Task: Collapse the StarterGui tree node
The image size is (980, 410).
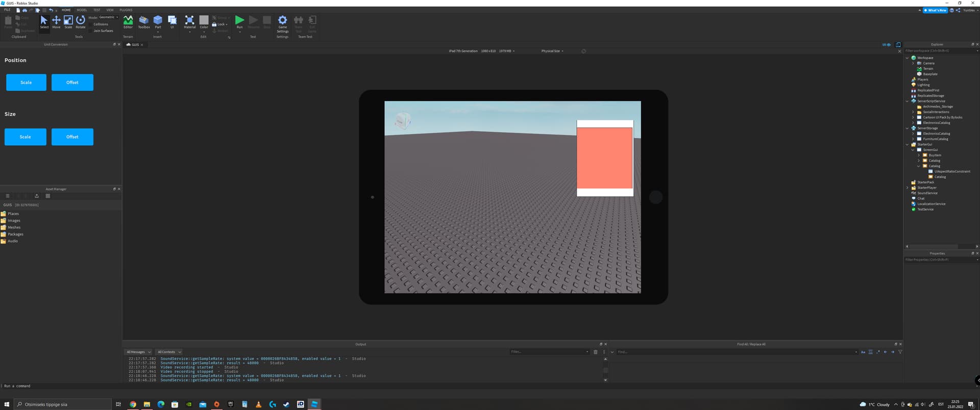Action: [908, 144]
